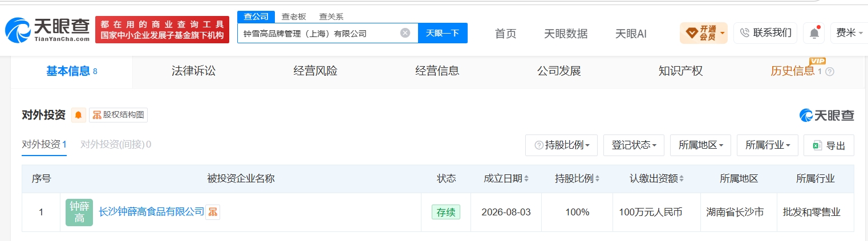Open 长沙钟薛高食品有限公司 company link
Screen dimensions: 868x241
pos(151,212)
